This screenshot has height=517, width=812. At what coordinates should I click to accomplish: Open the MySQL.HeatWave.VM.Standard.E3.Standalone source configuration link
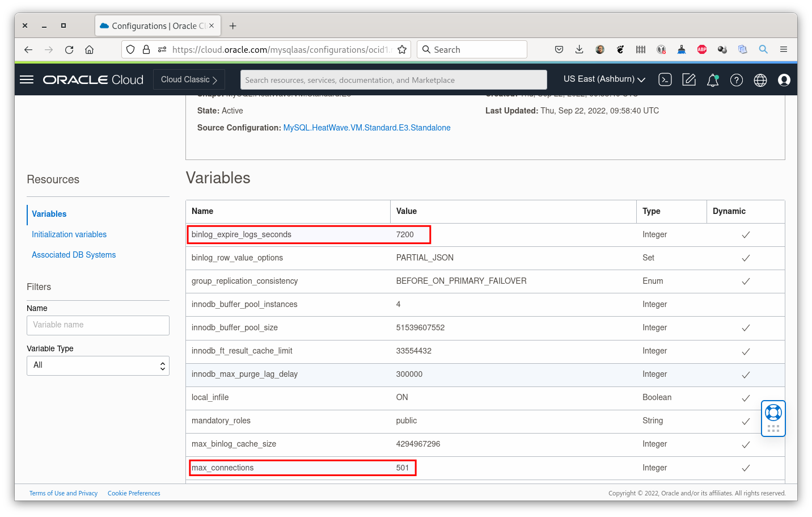pos(367,128)
